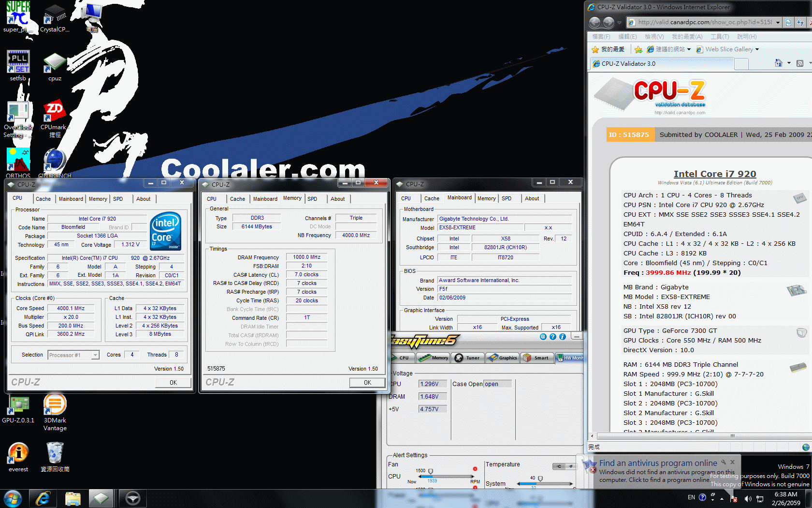
Task: Open the IE recent pages dropdown arrow
Action: click(620, 22)
